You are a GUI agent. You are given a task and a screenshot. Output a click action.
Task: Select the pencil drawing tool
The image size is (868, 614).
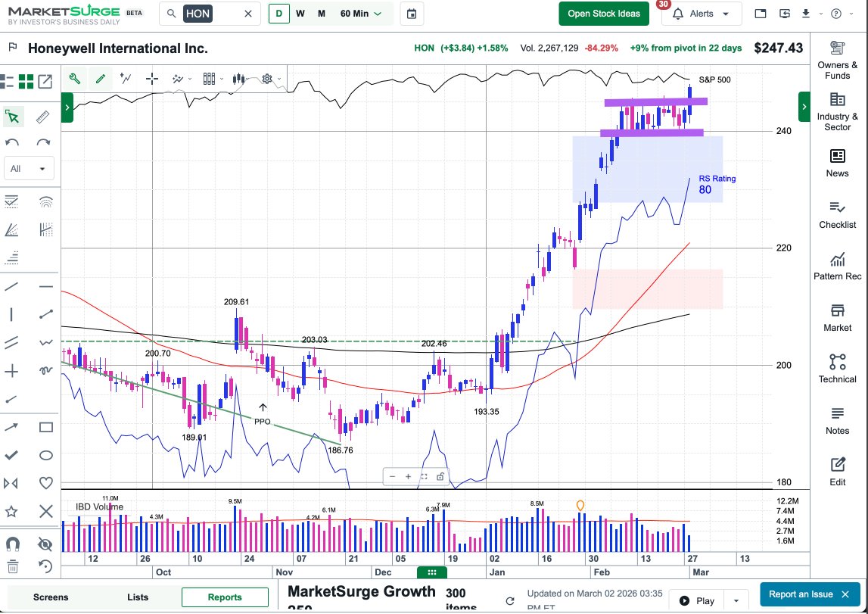click(101, 79)
